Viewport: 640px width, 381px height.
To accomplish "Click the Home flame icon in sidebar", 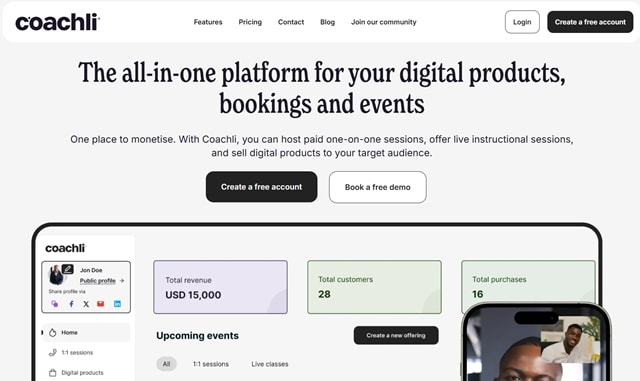I will pos(53,332).
